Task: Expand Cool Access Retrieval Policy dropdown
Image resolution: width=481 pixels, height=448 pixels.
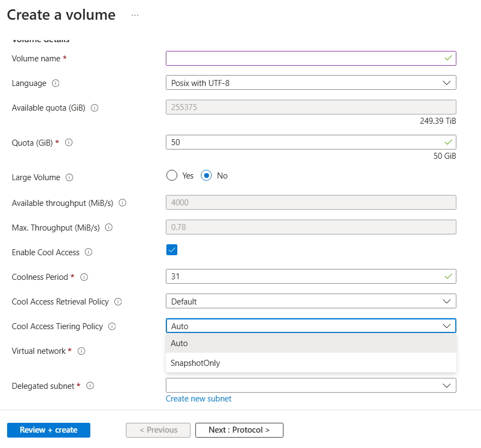Action: pos(310,301)
